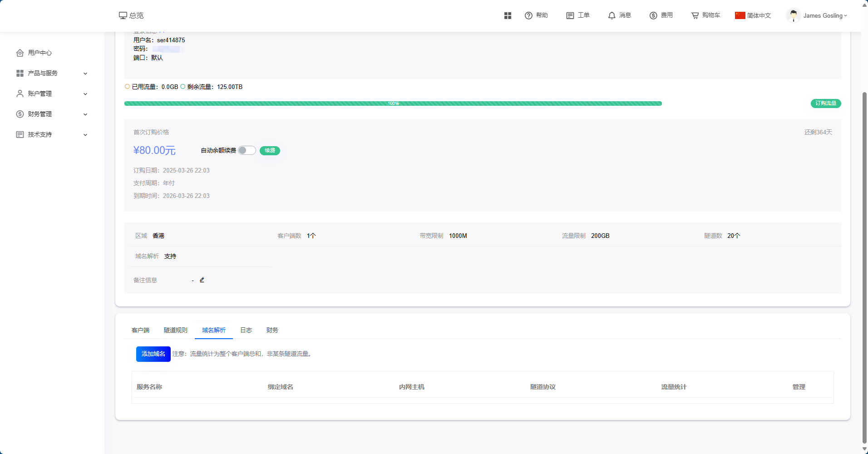The height and width of the screenshot is (454, 868).
Task: Click the green 续费 renew button
Action: (270, 151)
